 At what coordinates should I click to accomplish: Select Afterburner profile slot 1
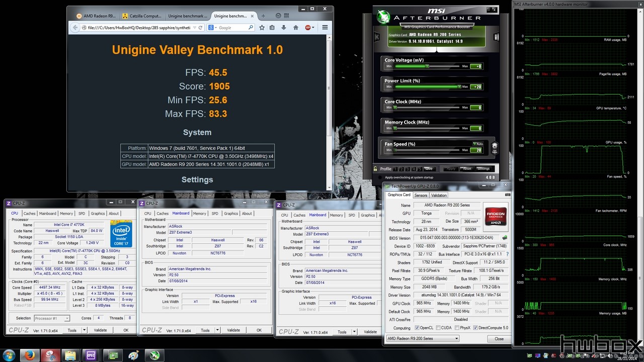[x=395, y=169]
